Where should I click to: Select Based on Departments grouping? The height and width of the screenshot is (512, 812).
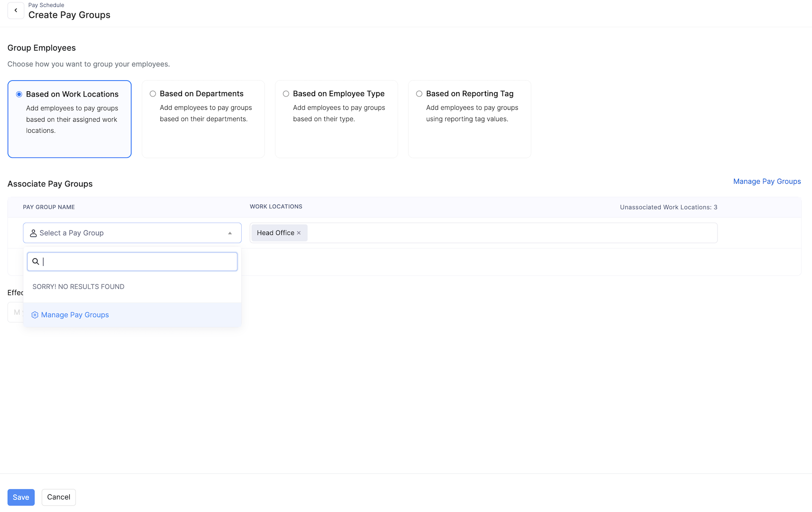click(153, 94)
